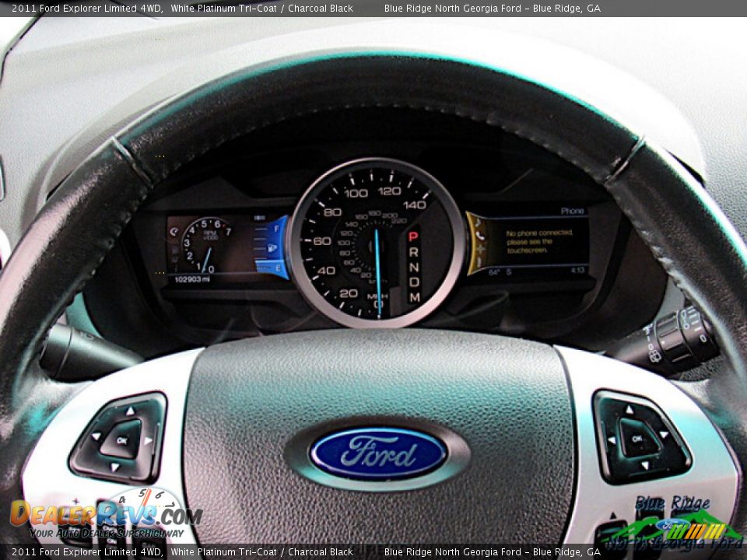Select the music note icon in the yellow menu bar
Screen dimensions: 747x560
(x=478, y=222)
